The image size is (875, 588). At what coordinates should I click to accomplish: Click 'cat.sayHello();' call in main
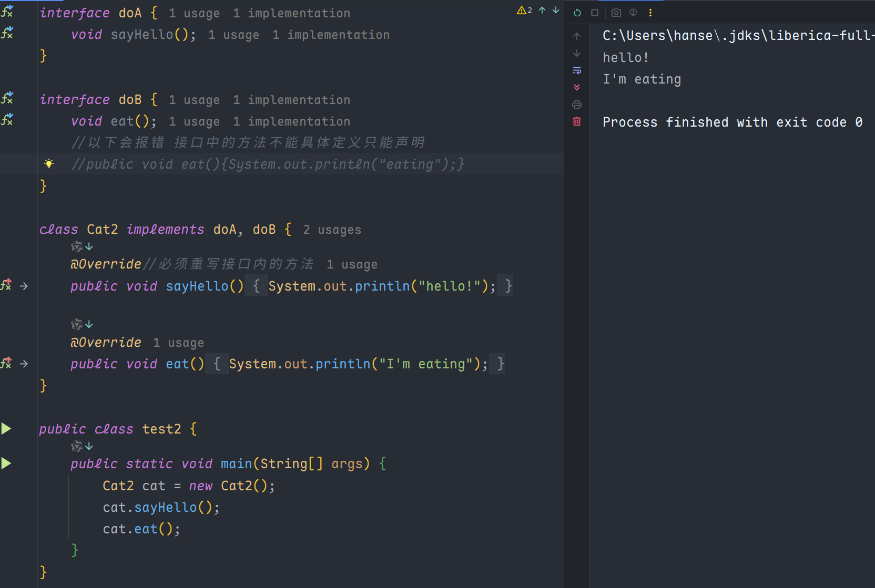161,508
